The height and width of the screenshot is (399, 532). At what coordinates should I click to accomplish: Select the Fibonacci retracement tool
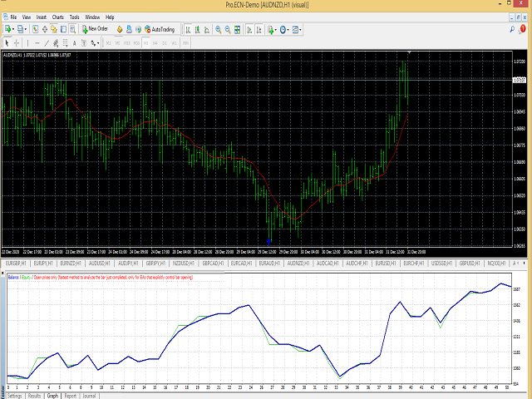(x=65, y=43)
